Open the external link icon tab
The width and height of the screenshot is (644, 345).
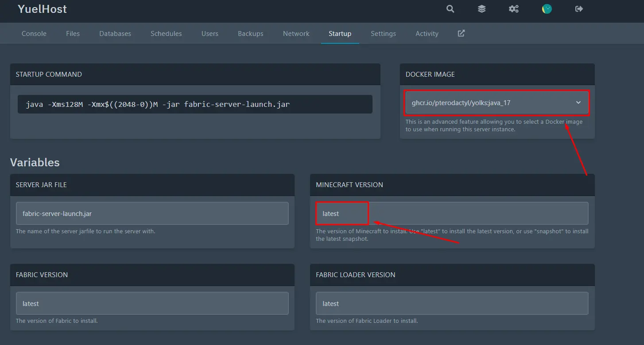(x=461, y=33)
